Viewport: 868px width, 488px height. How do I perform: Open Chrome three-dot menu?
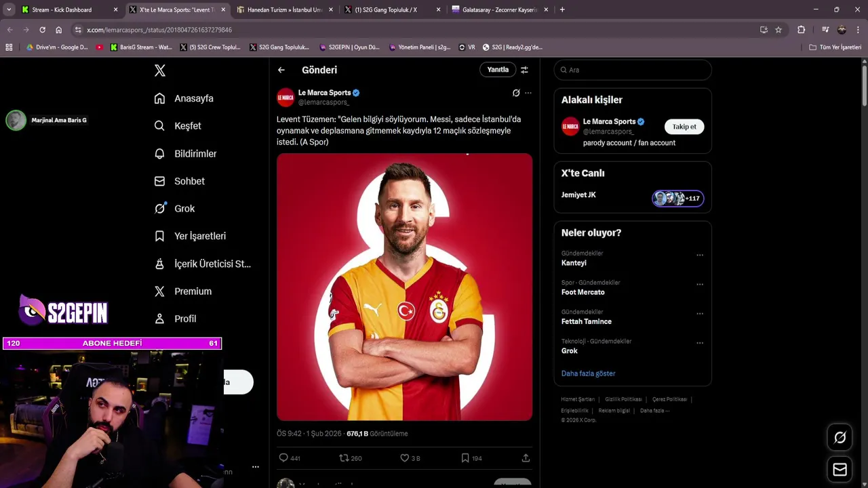(858, 30)
